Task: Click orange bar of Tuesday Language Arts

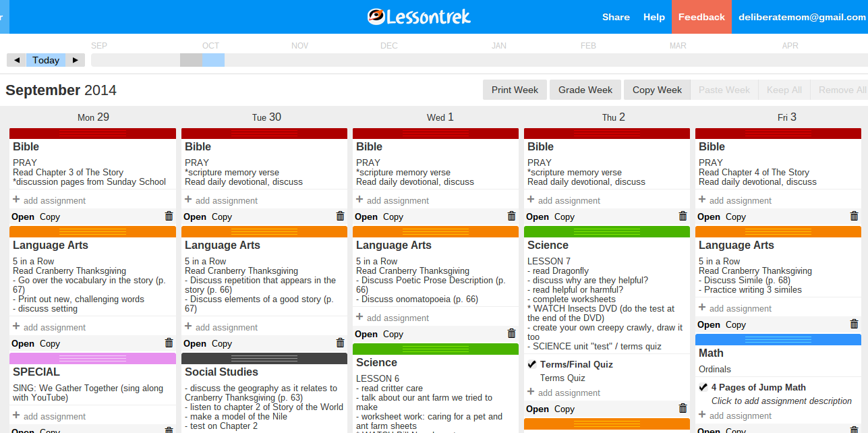Action: click(x=264, y=232)
